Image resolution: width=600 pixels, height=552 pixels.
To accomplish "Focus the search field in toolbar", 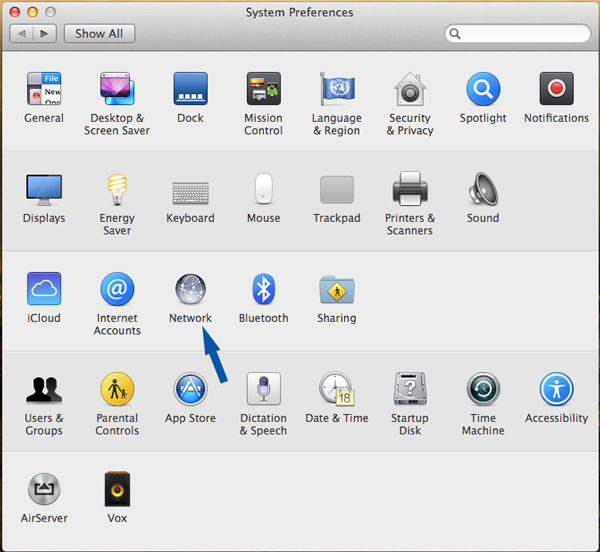I will click(518, 34).
